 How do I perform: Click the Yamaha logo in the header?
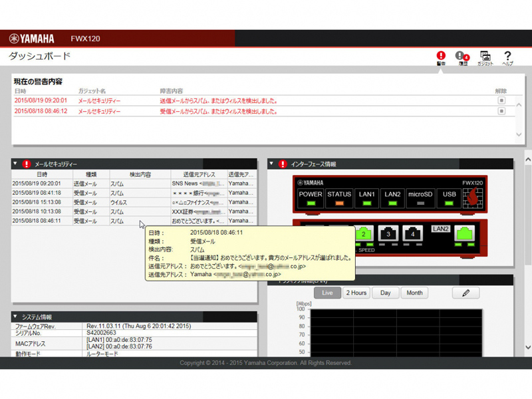[x=31, y=39]
